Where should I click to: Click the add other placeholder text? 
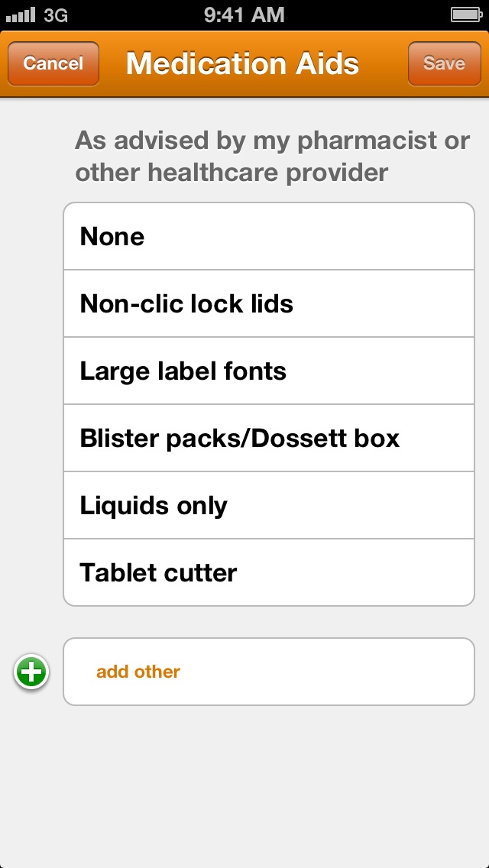(x=138, y=672)
